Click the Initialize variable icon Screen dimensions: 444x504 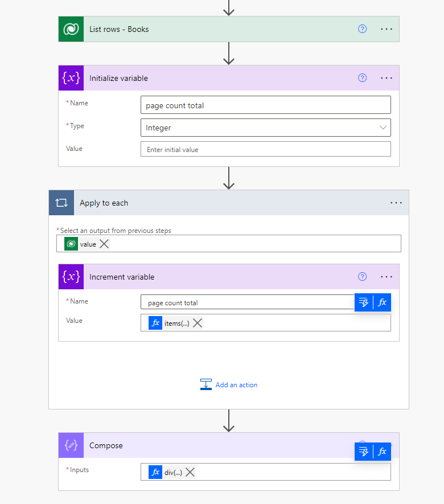point(71,78)
